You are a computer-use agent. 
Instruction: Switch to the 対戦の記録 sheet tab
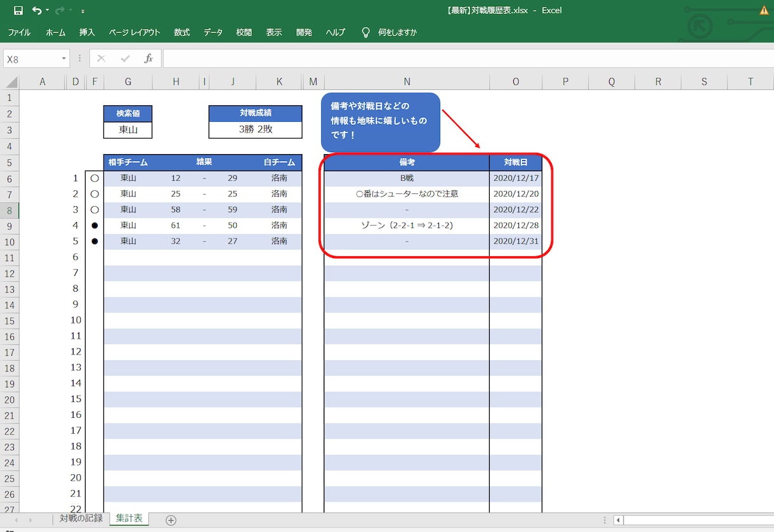(x=81, y=519)
